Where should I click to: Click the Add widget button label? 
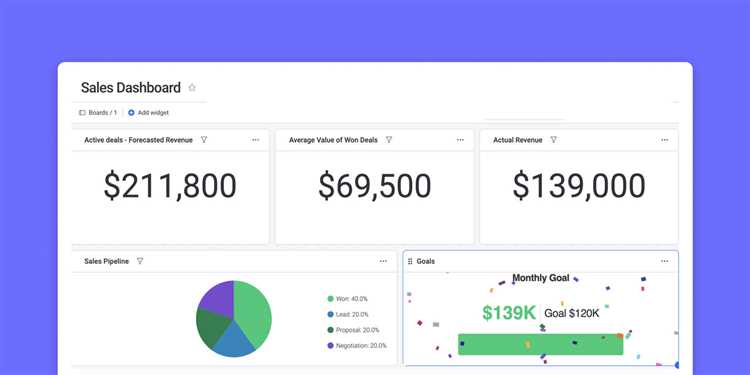153,113
